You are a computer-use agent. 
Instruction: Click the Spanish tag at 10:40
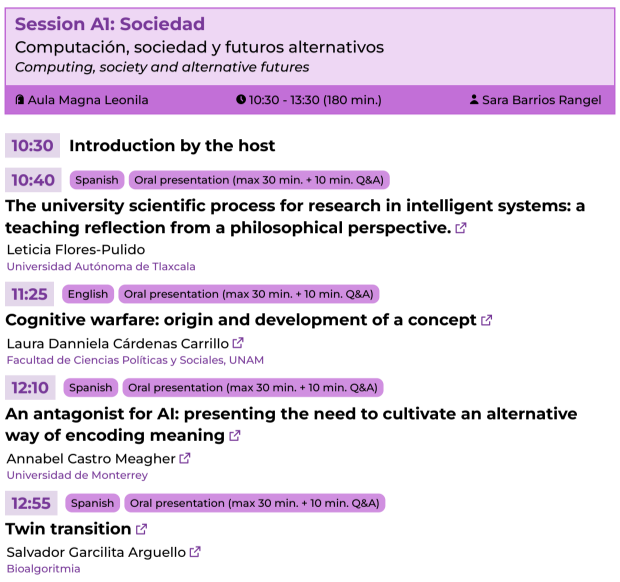(x=96, y=180)
